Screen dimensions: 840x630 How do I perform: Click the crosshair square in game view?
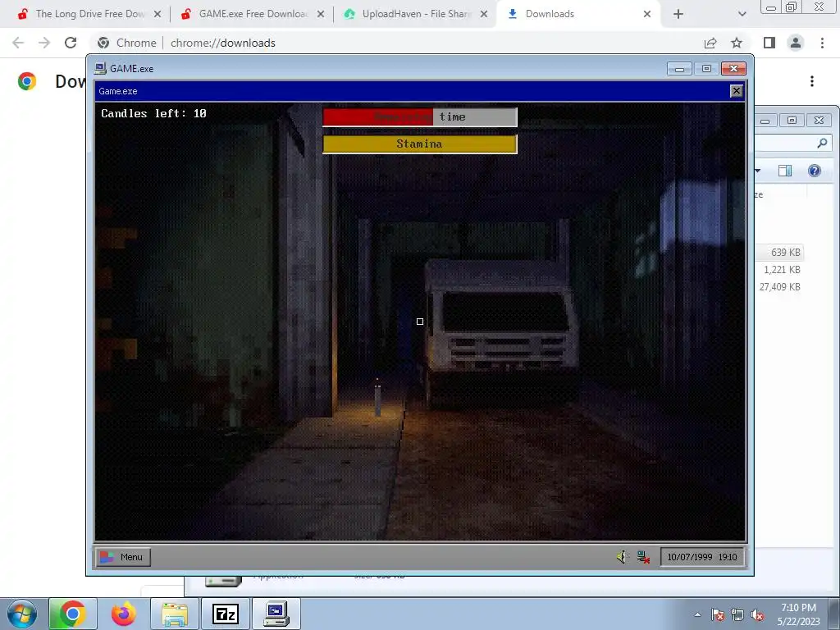[420, 322]
